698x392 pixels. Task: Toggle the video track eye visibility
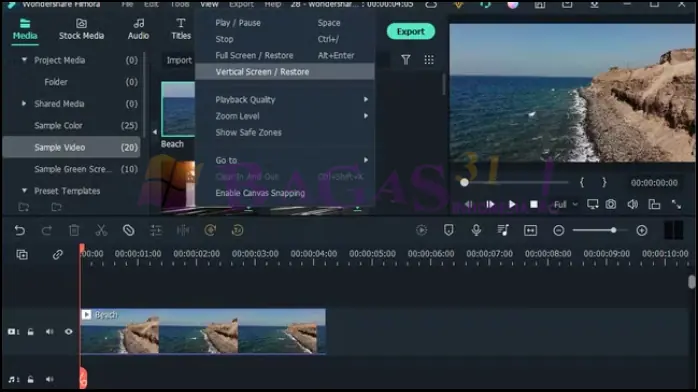[x=69, y=331]
